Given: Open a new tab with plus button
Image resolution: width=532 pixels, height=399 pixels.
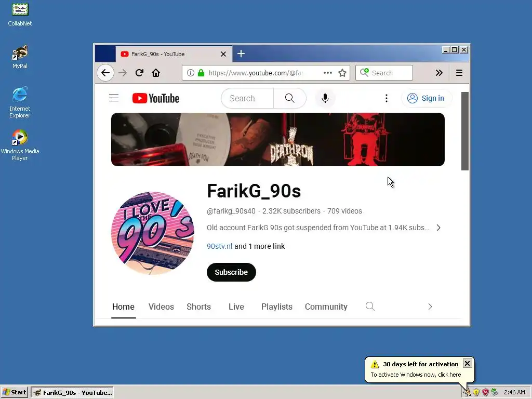Looking at the screenshot, I should [x=241, y=54].
